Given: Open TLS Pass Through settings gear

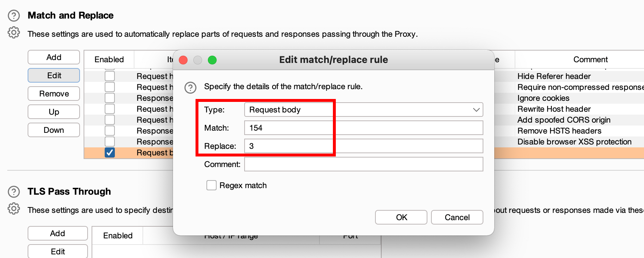Looking at the screenshot, I should [x=14, y=209].
